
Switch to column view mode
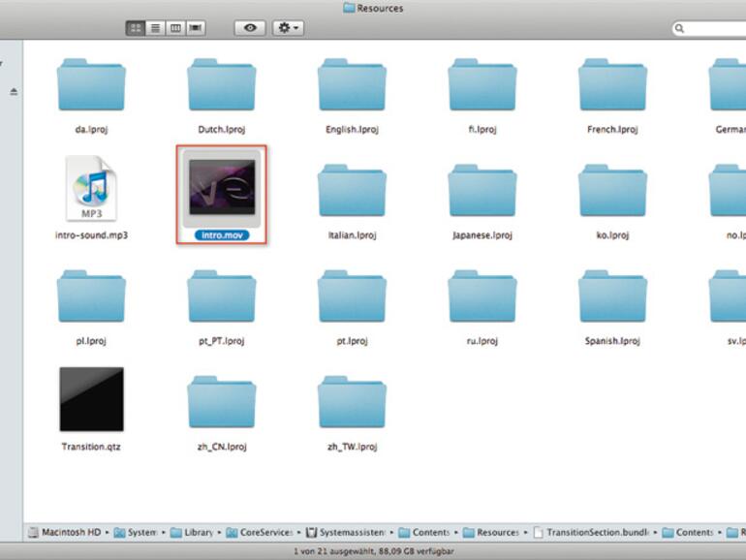click(x=175, y=28)
